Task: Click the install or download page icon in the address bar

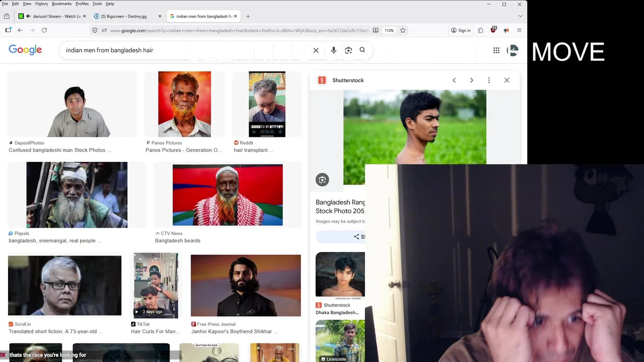Action: click(x=375, y=30)
